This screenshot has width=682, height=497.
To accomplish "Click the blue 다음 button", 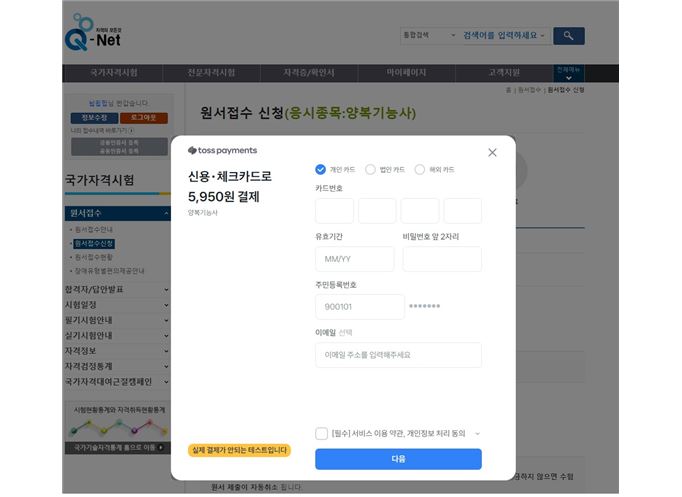I will click(x=398, y=459).
